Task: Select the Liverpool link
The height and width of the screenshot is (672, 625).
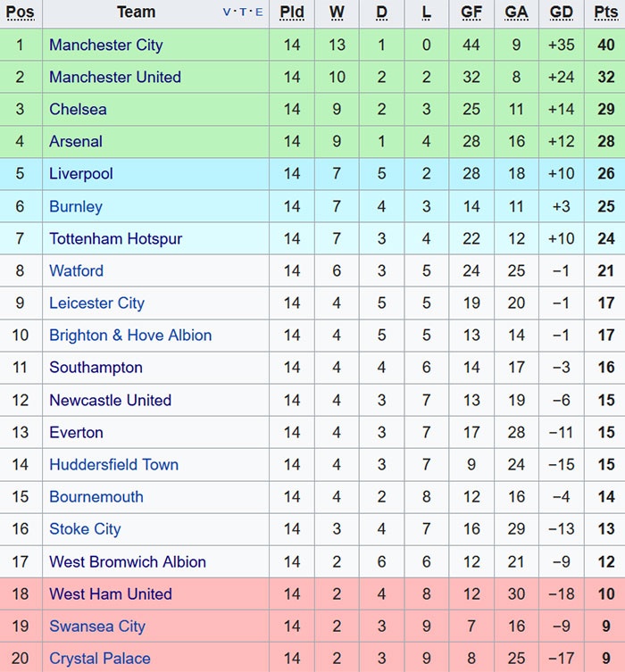Action: [80, 173]
